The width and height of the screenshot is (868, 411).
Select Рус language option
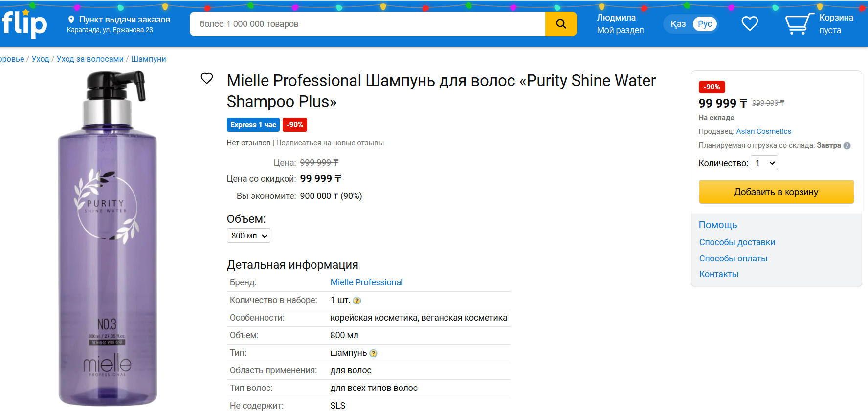click(704, 24)
